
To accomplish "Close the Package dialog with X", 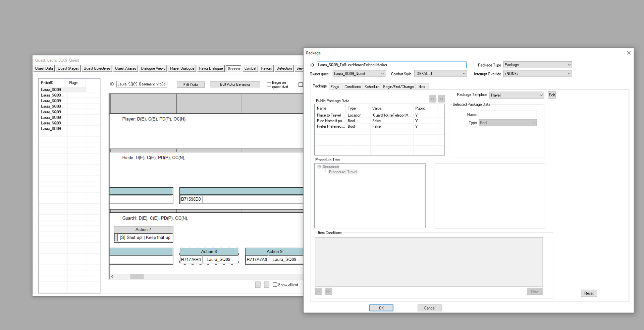I will 629,53.
